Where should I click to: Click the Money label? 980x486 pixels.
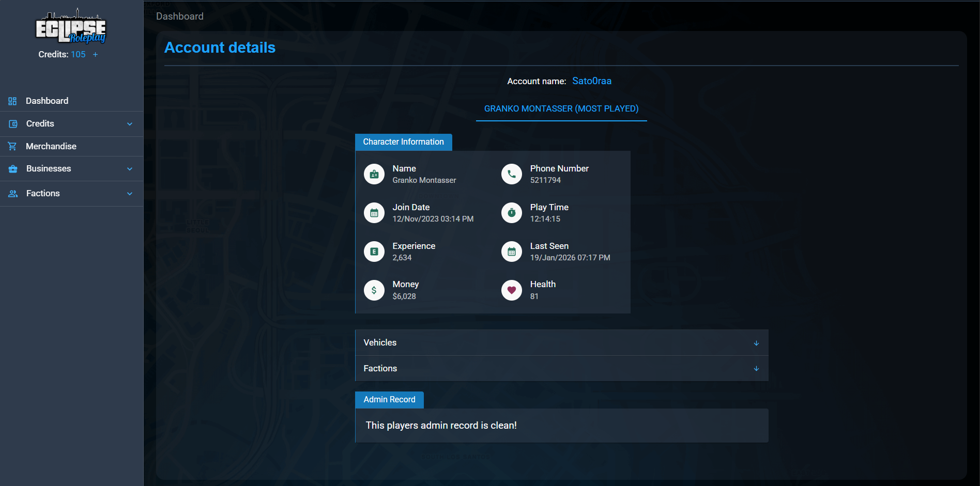click(x=406, y=284)
